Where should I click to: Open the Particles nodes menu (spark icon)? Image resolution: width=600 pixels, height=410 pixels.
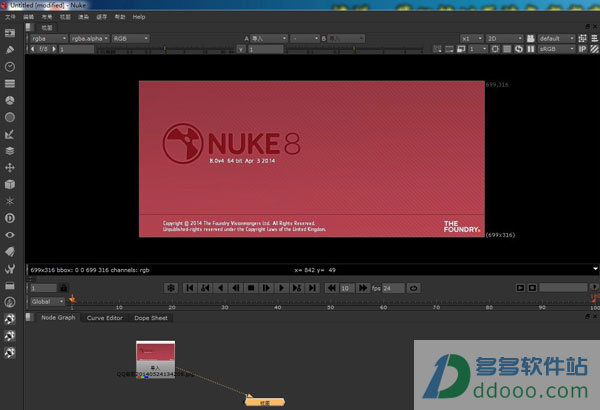(x=10, y=201)
